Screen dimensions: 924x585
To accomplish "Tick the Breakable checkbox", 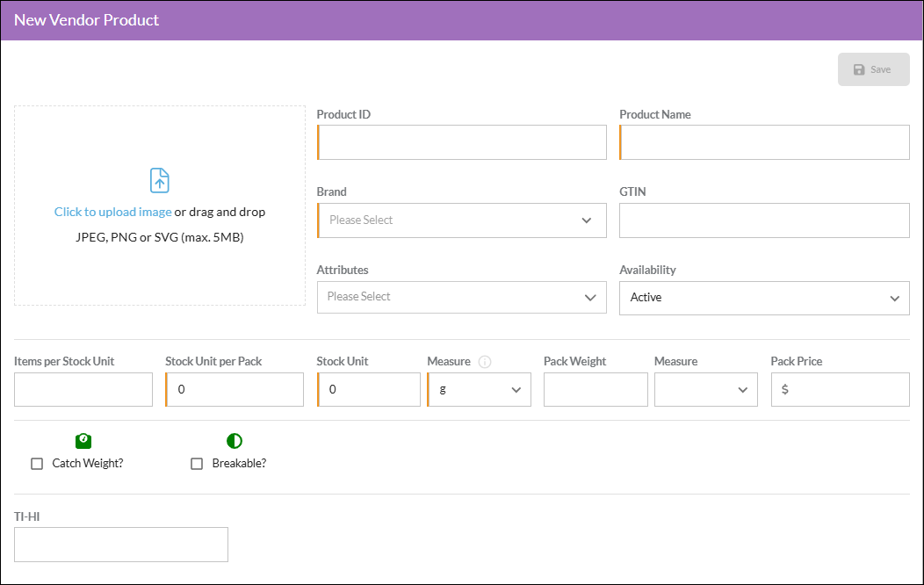I will pos(197,464).
